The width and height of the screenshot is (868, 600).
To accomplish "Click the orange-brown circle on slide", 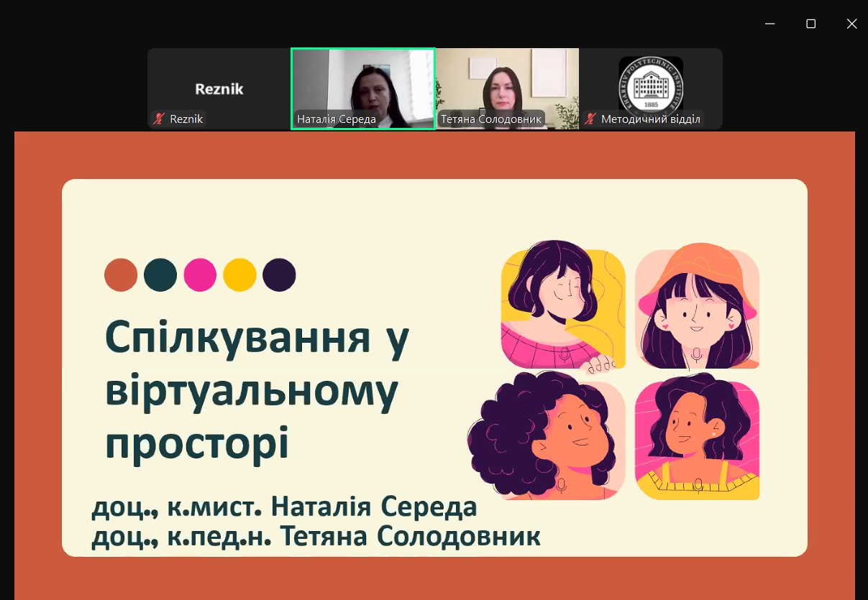I will pos(121,274).
